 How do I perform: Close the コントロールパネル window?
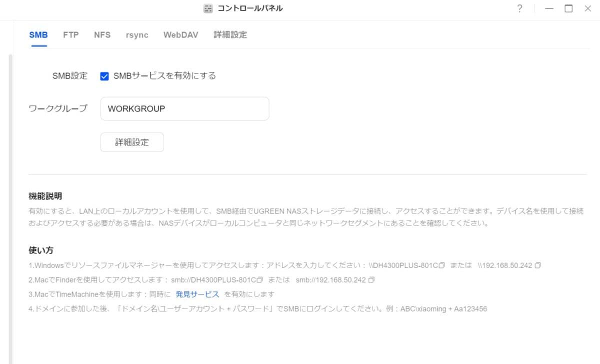point(587,8)
